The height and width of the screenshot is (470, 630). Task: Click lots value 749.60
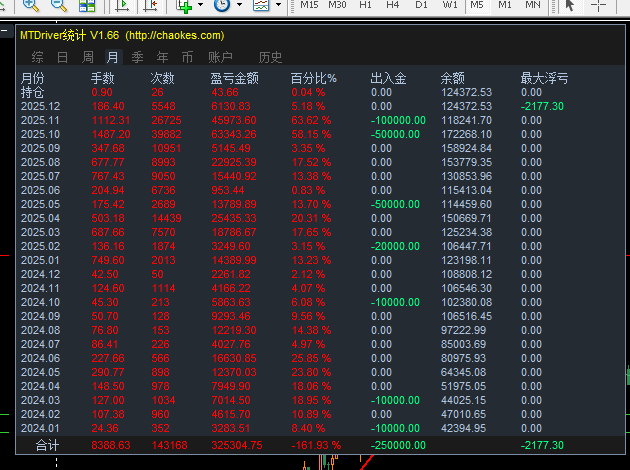pyautogui.click(x=108, y=260)
